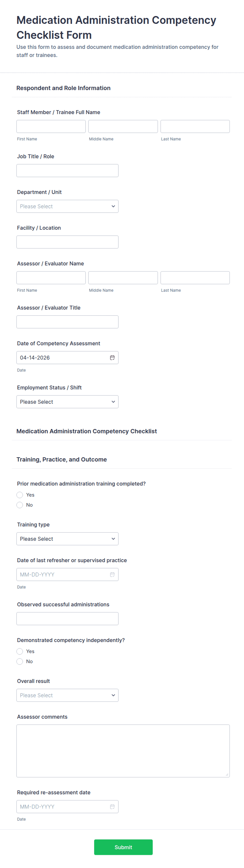244x868 pixels.
Task: Open calendar icon for re-assessment date
Action: point(112,807)
